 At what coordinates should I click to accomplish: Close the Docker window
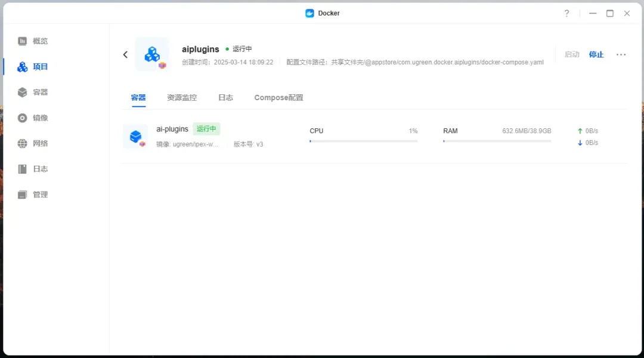pyautogui.click(x=627, y=13)
